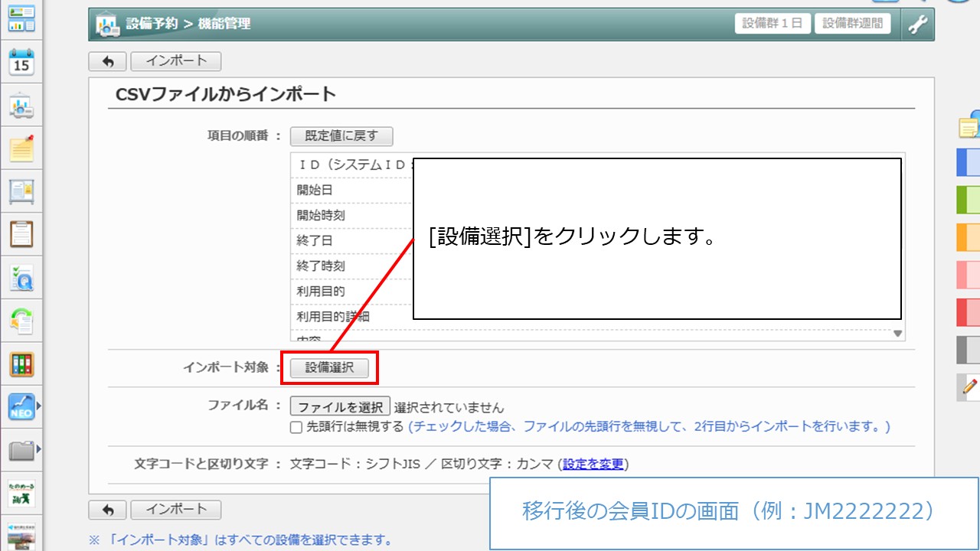Open the calendar icon showing 15
The width and height of the screenshot is (980, 551).
(x=21, y=63)
